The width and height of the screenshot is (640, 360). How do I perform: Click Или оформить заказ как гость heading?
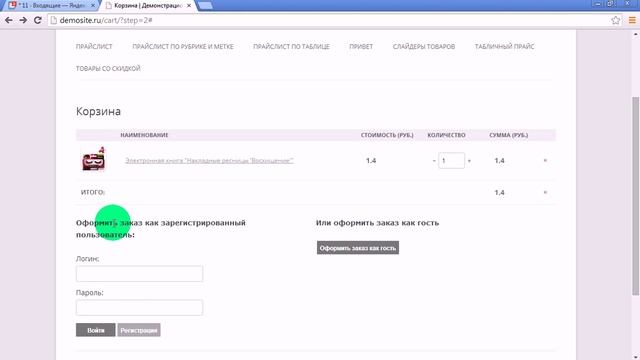(377, 223)
